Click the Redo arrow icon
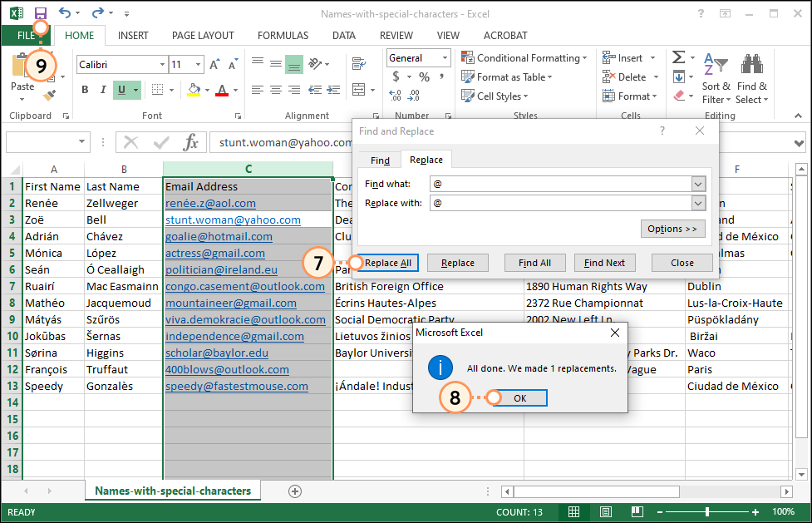Image resolution: width=812 pixels, height=523 pixels. (x=98, y=13)
